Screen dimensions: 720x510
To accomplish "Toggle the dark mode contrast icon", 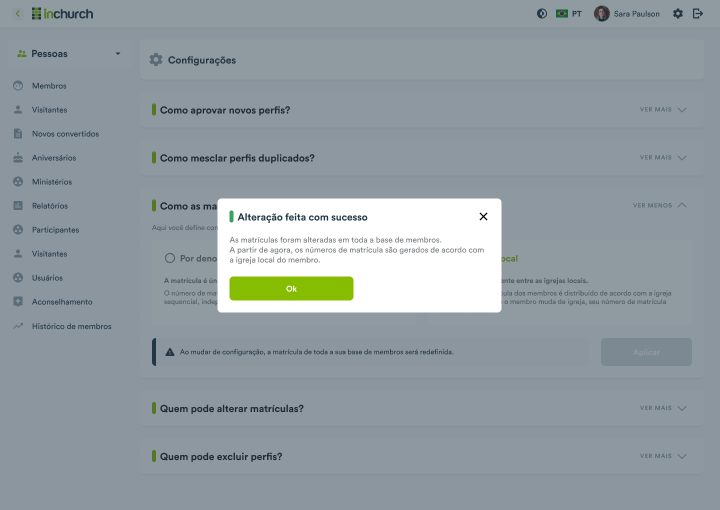I will 542,14.
